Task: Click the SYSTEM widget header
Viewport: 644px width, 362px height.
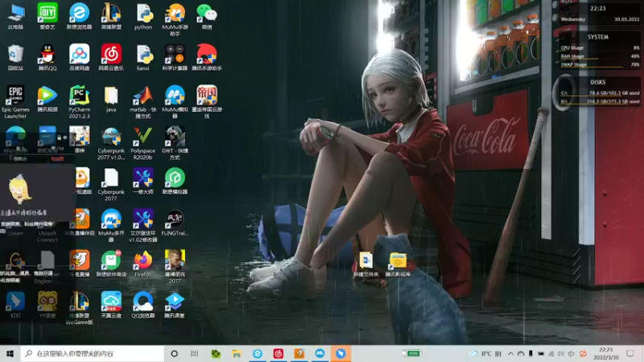Action: coord(597,37)
